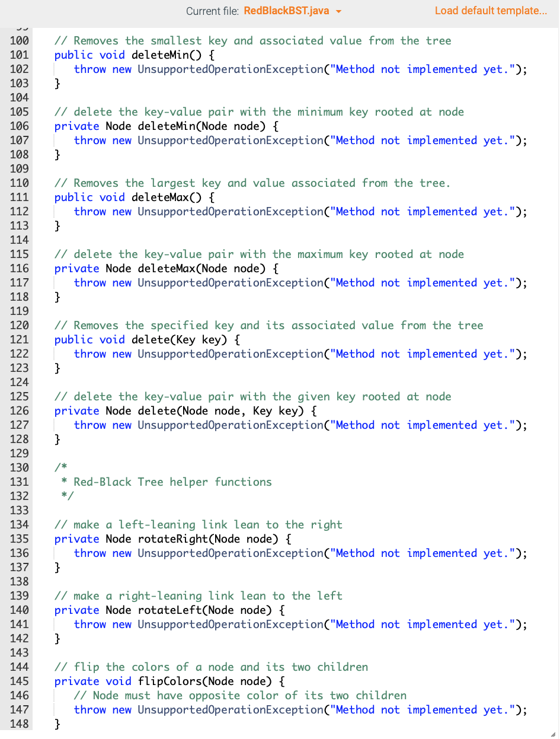Screen dimensions: 560x739
Task: Click the comment 'Removes the smallest key'
Action: pos(253,41)
